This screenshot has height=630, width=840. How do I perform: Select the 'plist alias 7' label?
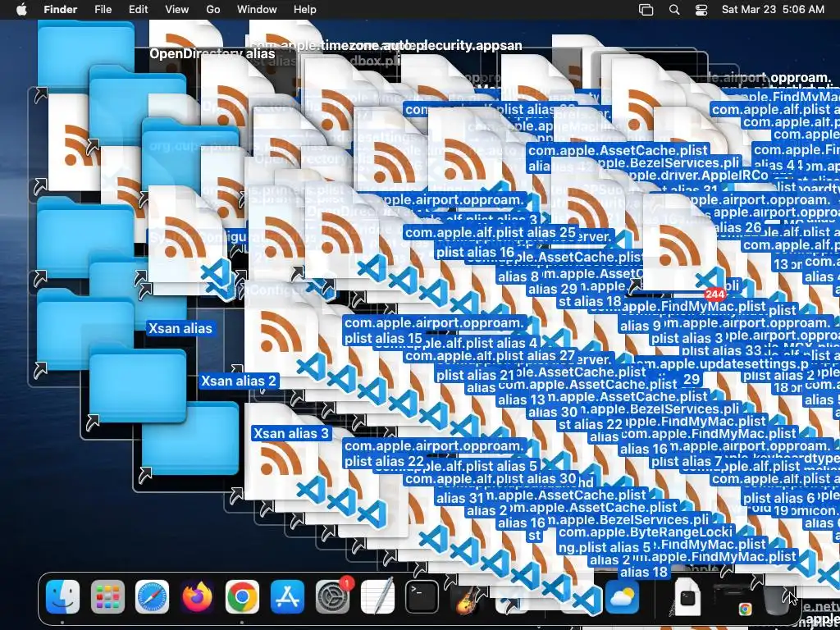[x=687, y=461]
